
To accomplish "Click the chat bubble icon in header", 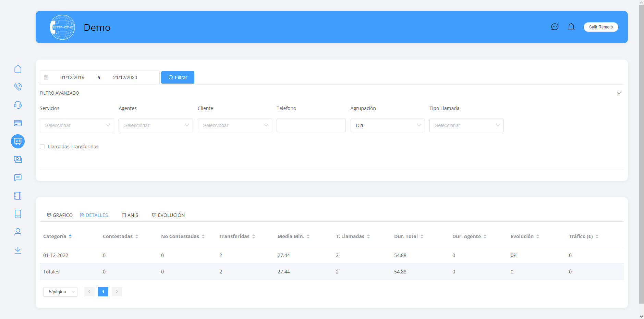I will (x=555, y=27).
